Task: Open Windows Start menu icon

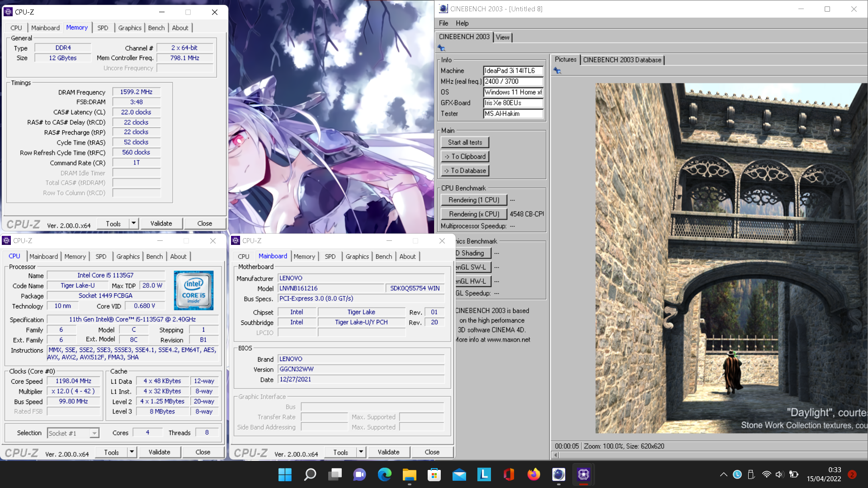Action: pyautogui.click(x=285, y=474)
